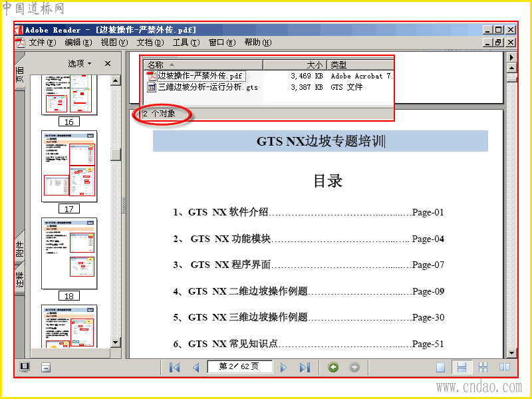Viewport: 532px width, 399px height.
Task: Open 文件(F) menu
Action: pos(42,43)
